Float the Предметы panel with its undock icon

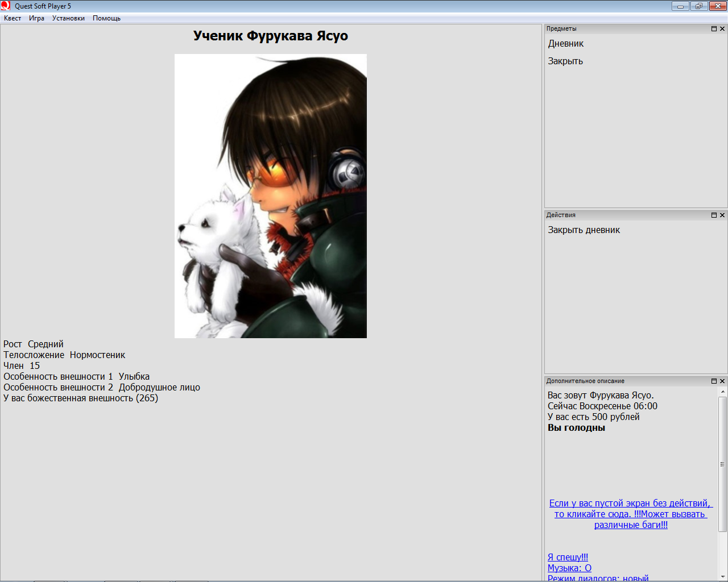[x=714, y=28]
